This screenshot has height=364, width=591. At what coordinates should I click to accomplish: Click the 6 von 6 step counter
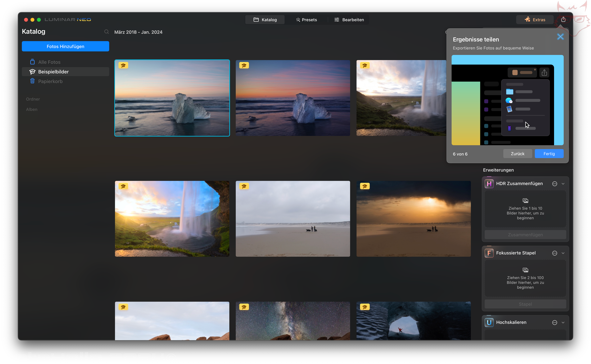point(460,154)
